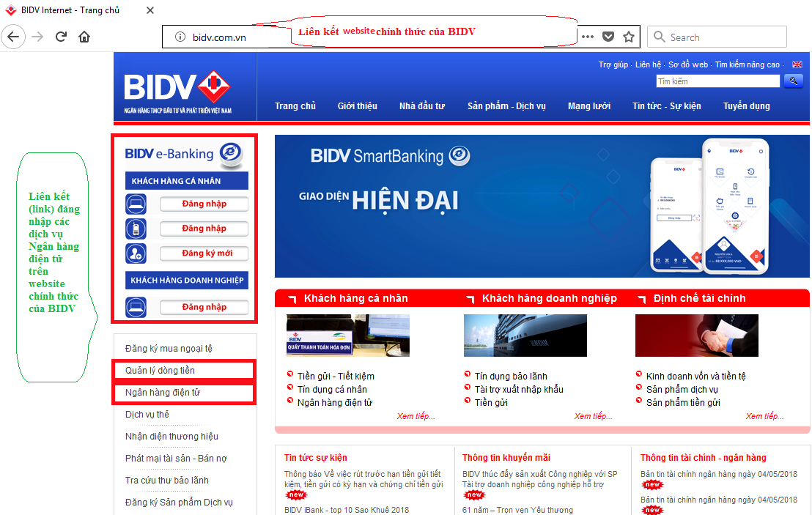This screenshot has width=812, height=515.
Task: Go back with the browser back arrow
Action: 13,37
